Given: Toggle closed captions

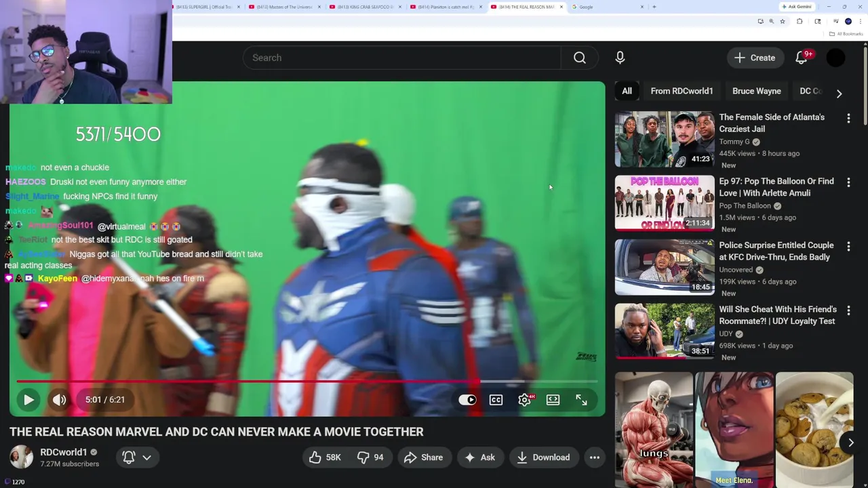Looking at the screenshot, I should [496, 400].
